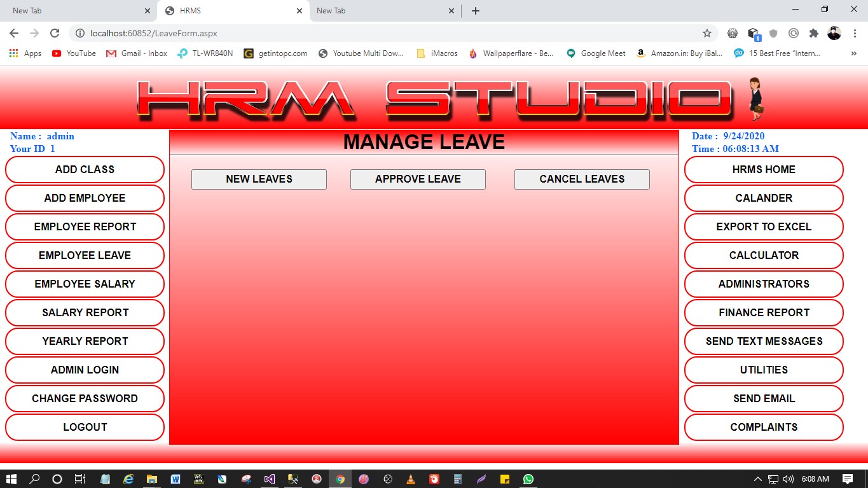
Task: Open the Visual Studio icon in the taskbar
Action: [270, 479]
